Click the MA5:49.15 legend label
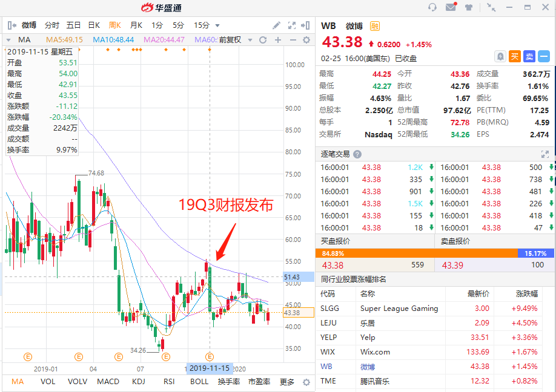556x392 pixels. [x=64, y=40]
